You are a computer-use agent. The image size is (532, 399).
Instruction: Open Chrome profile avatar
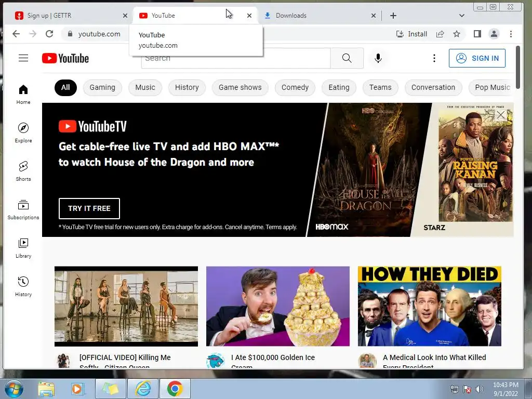coord(494,34)
